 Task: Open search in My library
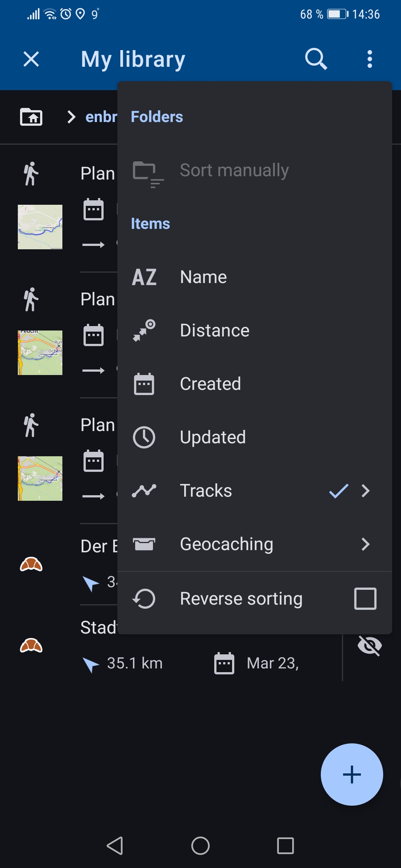pos(316,59)
